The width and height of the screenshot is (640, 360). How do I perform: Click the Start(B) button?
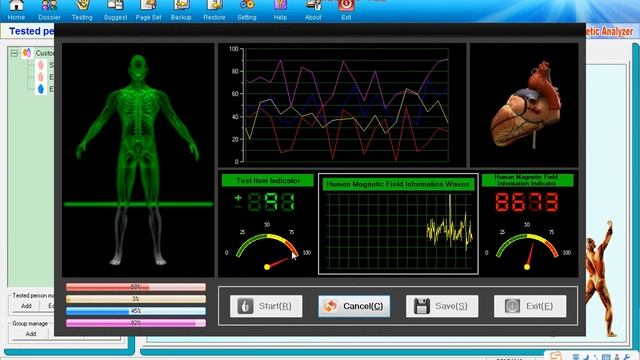(x=266, y=306)
